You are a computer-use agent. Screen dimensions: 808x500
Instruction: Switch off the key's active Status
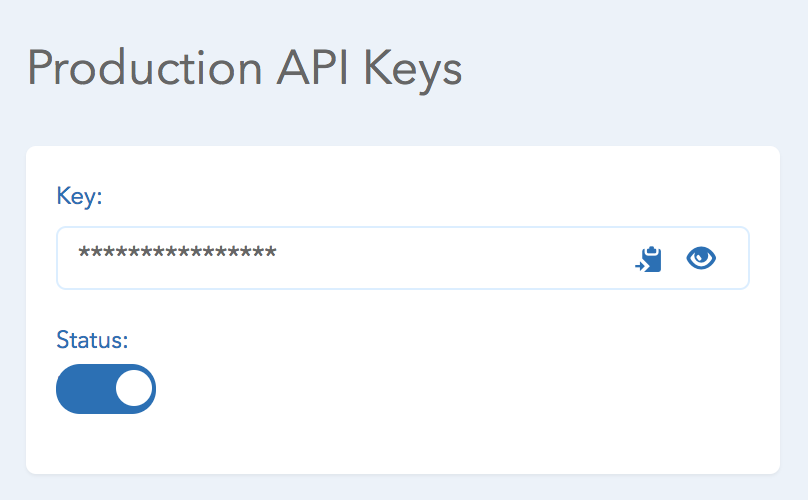[106, 389]
